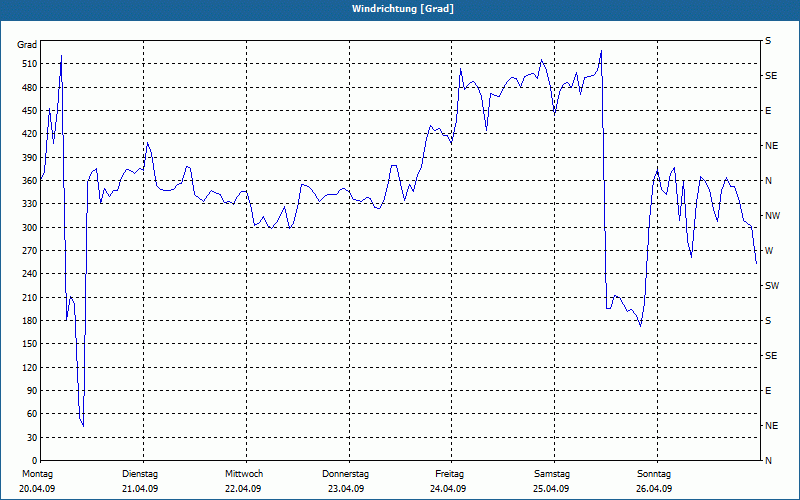Click the 150 value on the left axis

pos(30,344)
